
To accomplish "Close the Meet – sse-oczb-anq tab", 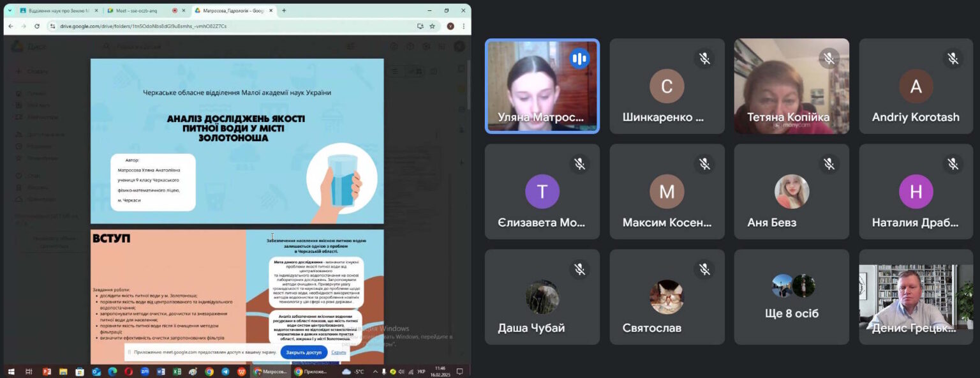I will coord(183,10).
